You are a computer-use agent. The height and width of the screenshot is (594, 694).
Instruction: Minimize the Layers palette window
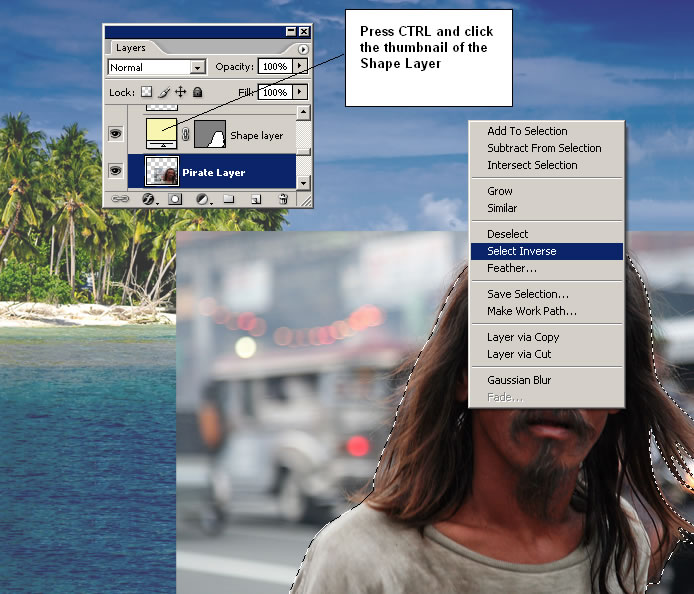[x=291, y=31]
